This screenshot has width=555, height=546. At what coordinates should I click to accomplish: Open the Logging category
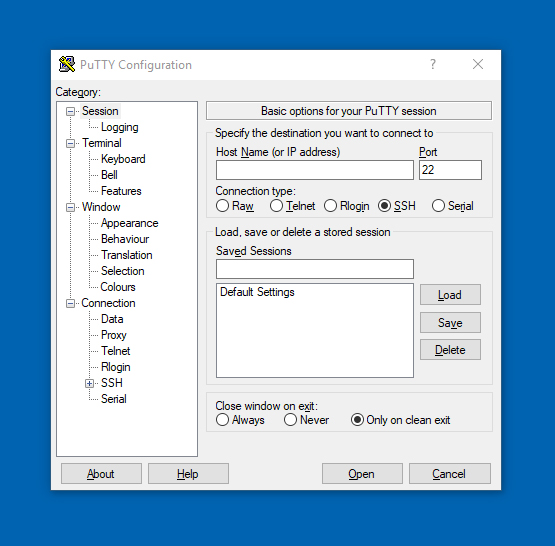[x=120, y=127]
